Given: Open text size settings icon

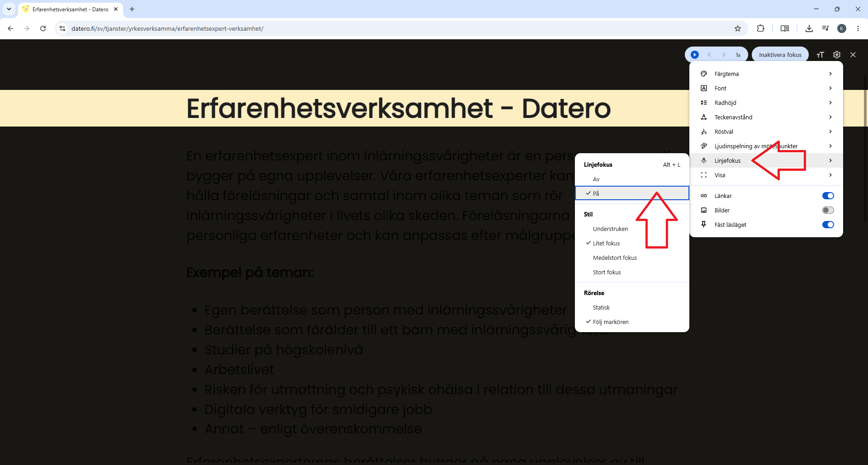Looking at the screenshot, I should (x=820, y=55).
